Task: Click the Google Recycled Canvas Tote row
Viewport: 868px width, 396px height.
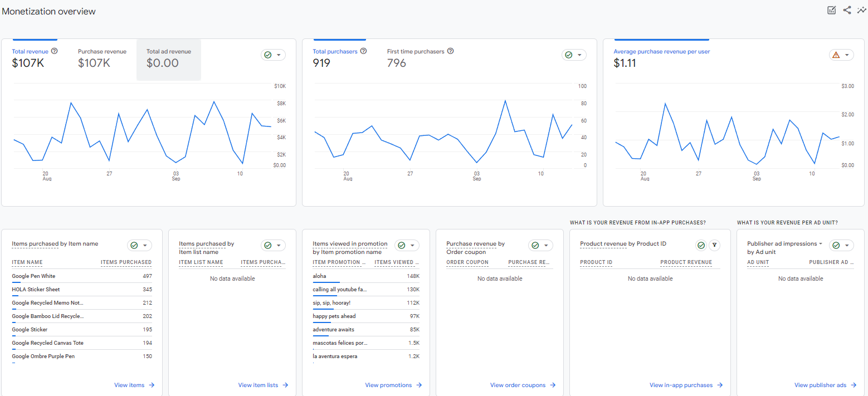Action: (x=82, y=343)
